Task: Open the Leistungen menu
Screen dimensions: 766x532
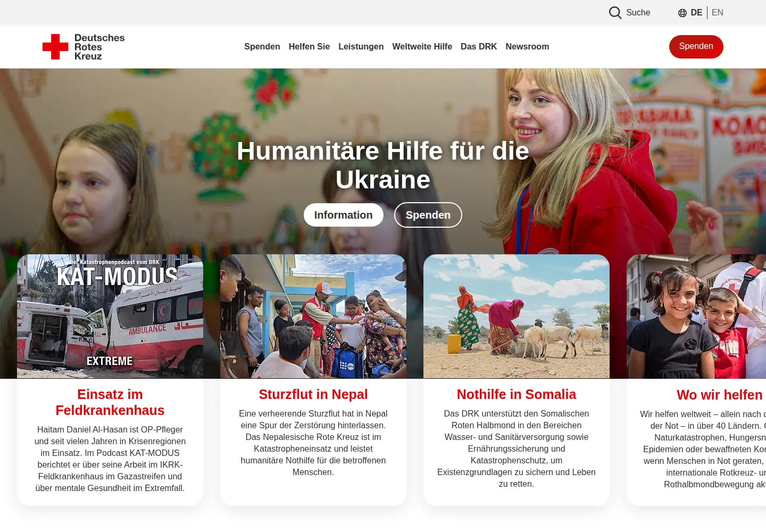Action: 361,47
